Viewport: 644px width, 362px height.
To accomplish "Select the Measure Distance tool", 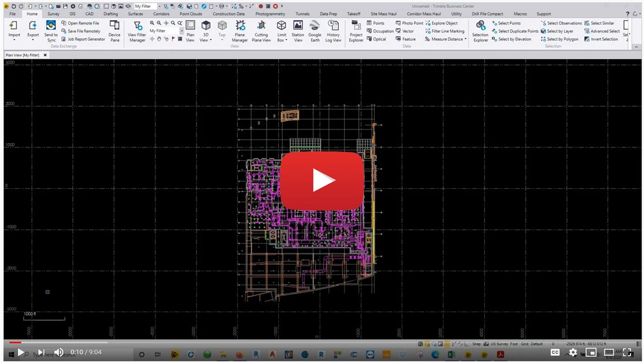I will [444, 40].
